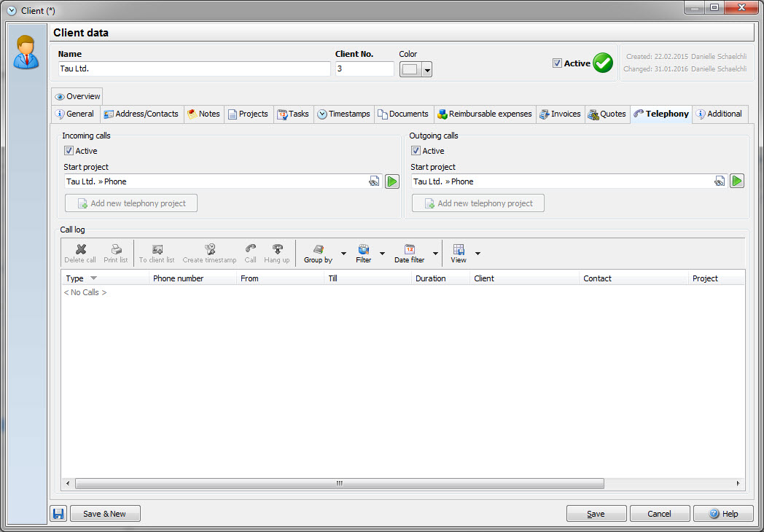Click into the Name input field
This screenshot has width=764, height=532.
tap(194, 69)
